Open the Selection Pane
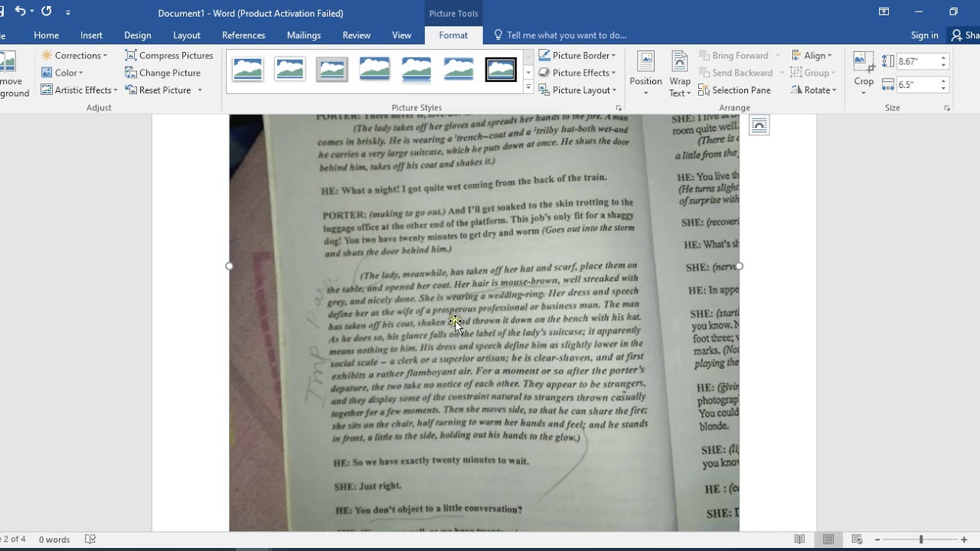This screenshot has width=980, height=551. click(x=734, y=90)
